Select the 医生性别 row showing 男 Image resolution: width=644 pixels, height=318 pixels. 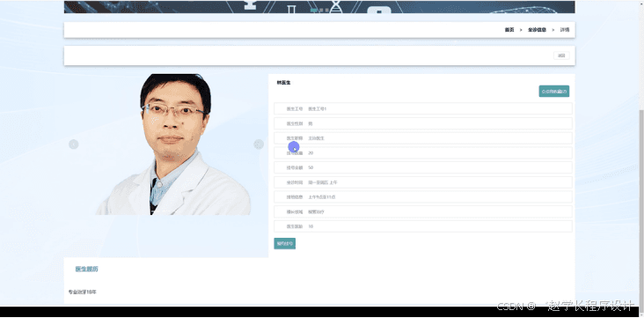(x=423, y=123)
